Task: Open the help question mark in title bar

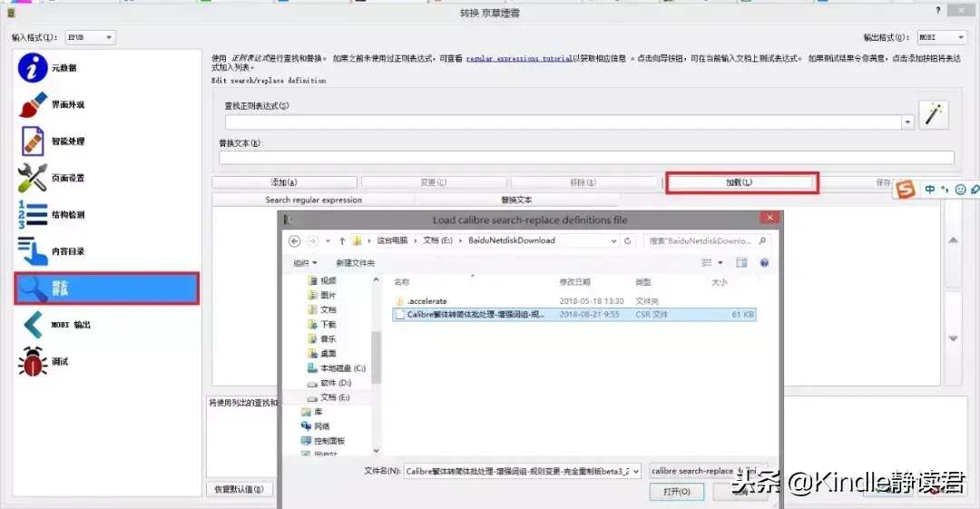Action: [x=938, y=11]
